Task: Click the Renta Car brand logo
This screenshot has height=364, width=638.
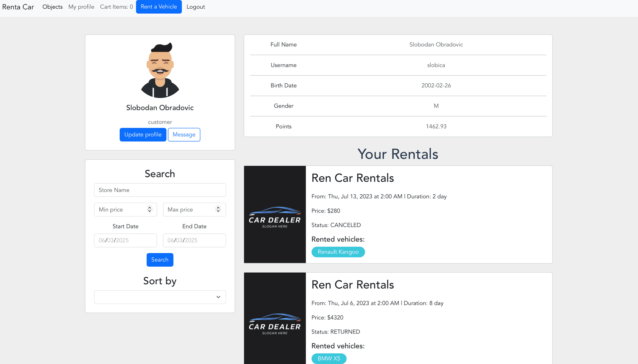Action: [x=18, y=7]
